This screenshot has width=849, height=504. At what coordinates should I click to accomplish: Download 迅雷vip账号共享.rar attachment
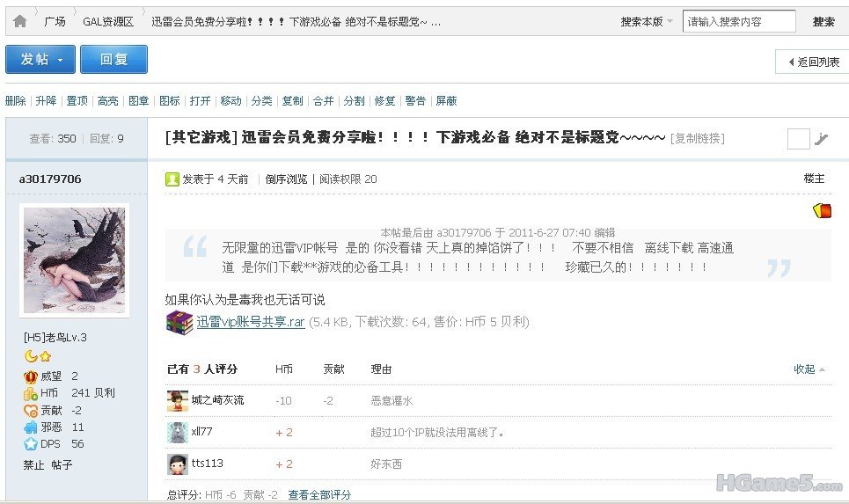(251, 322)
